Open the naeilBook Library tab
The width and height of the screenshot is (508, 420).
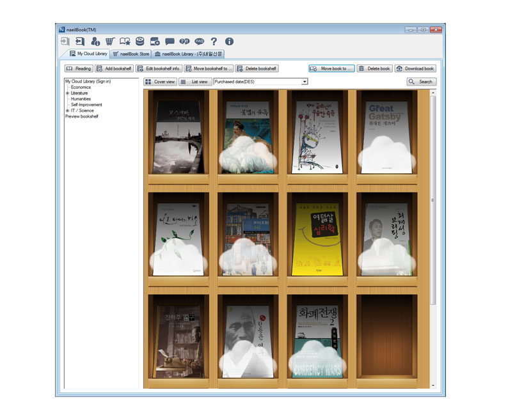click(x=188, y=54)
